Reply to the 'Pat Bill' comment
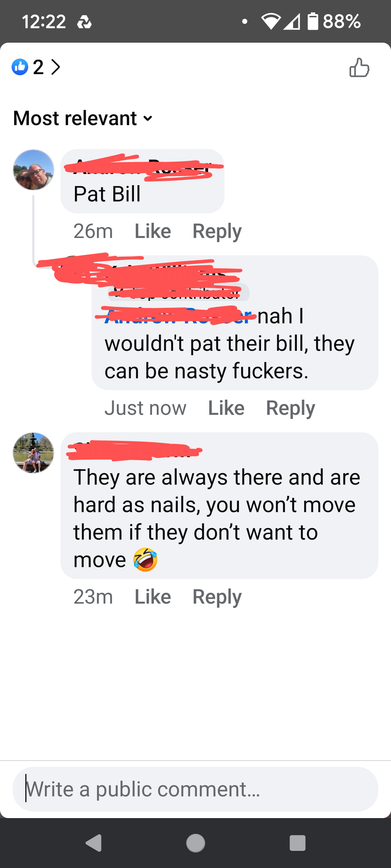 [217, 231]
